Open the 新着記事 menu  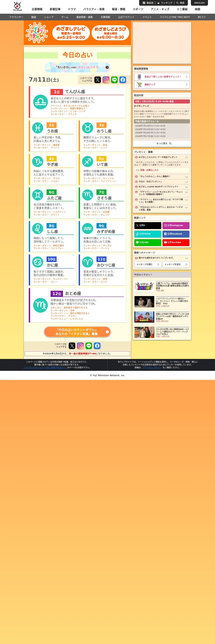[55, 9]
